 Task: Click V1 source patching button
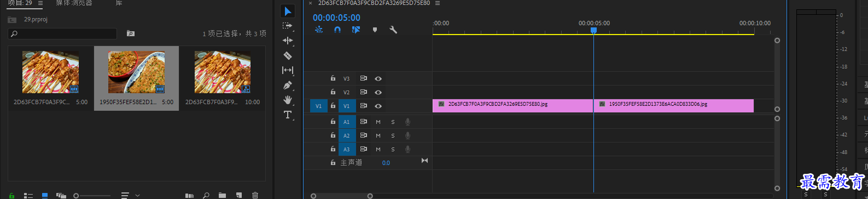[318, 106]
